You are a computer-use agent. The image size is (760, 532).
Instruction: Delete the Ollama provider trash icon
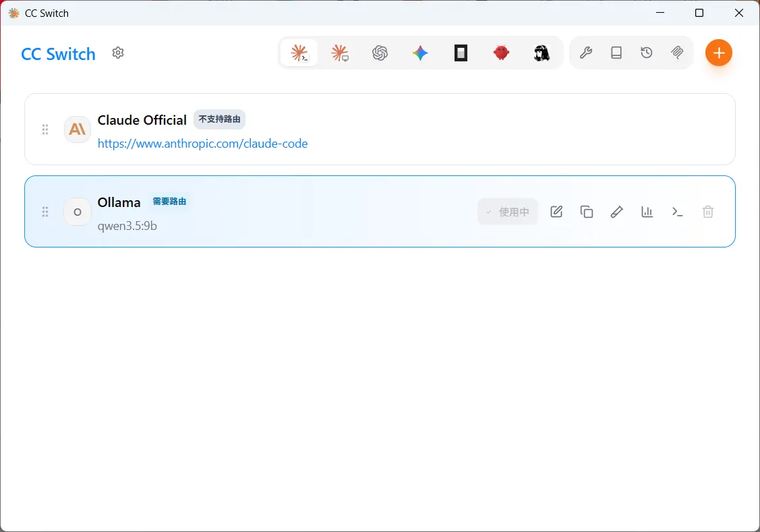(707, 212)
